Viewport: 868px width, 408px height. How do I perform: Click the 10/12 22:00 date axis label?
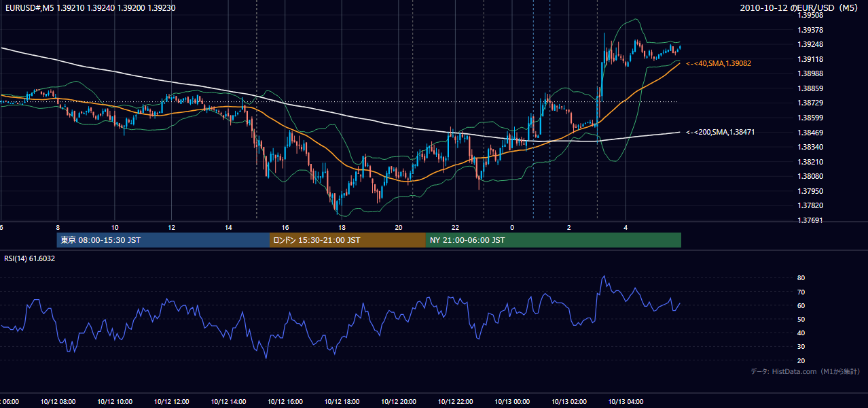click(455, 402)
